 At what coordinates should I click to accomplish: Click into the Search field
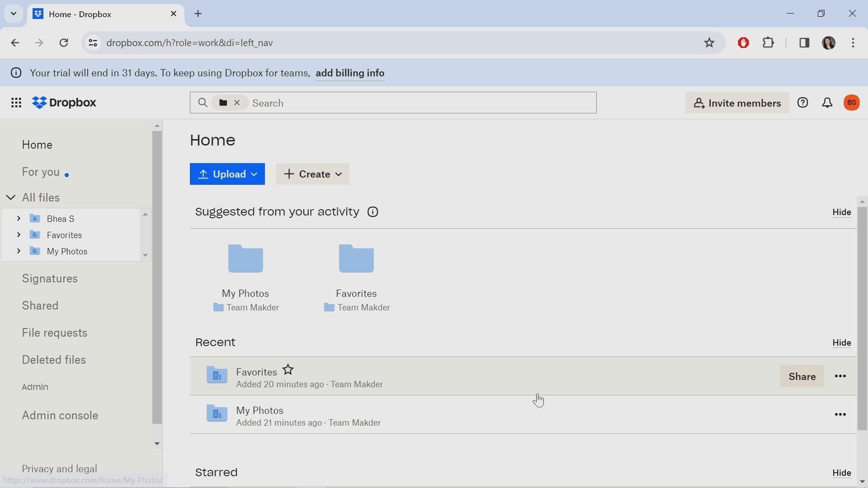[420, 103]
